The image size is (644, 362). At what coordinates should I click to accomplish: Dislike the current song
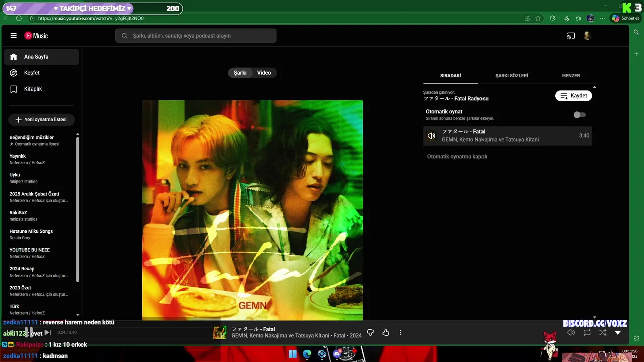tap(370, 332)
